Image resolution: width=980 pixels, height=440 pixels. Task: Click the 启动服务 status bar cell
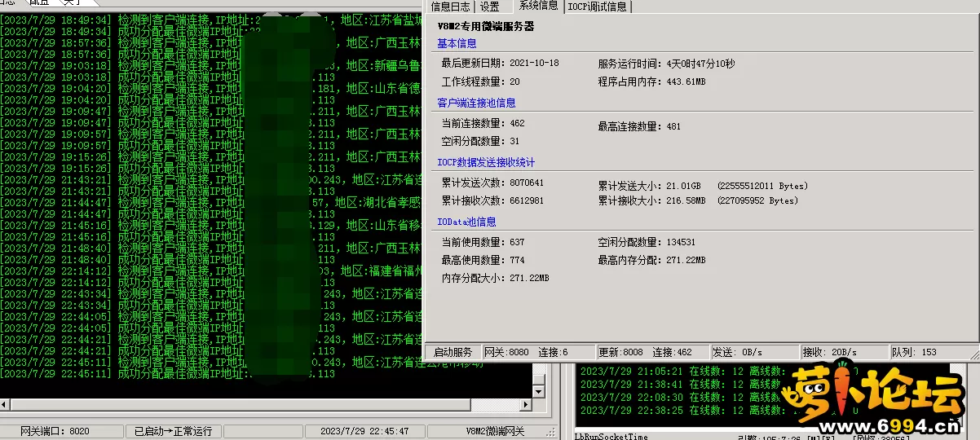pyautogui.click(x=452, y=352)
